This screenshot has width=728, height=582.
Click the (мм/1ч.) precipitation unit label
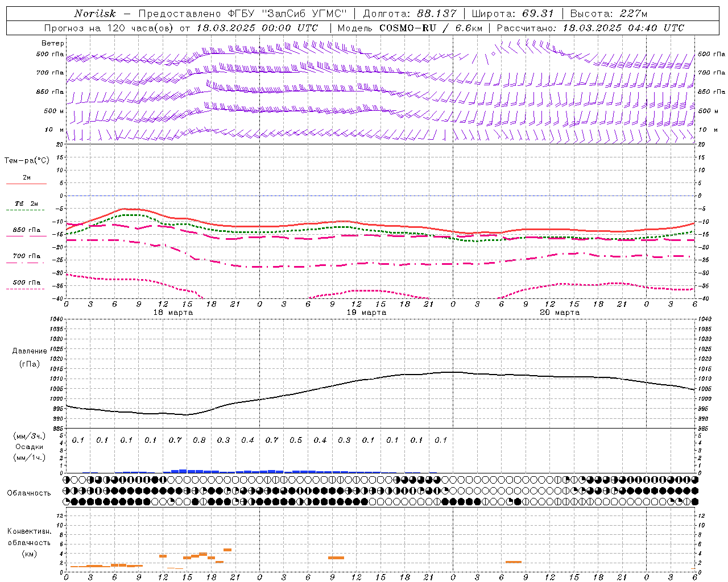tap(30, 458)
